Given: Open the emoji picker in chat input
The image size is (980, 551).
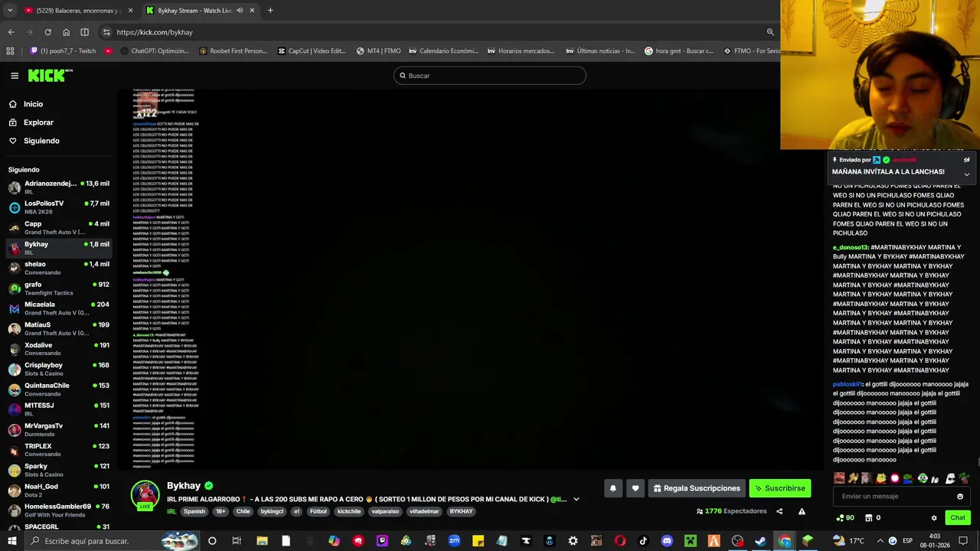Looking at the screenshot, I should coord(960,496).
